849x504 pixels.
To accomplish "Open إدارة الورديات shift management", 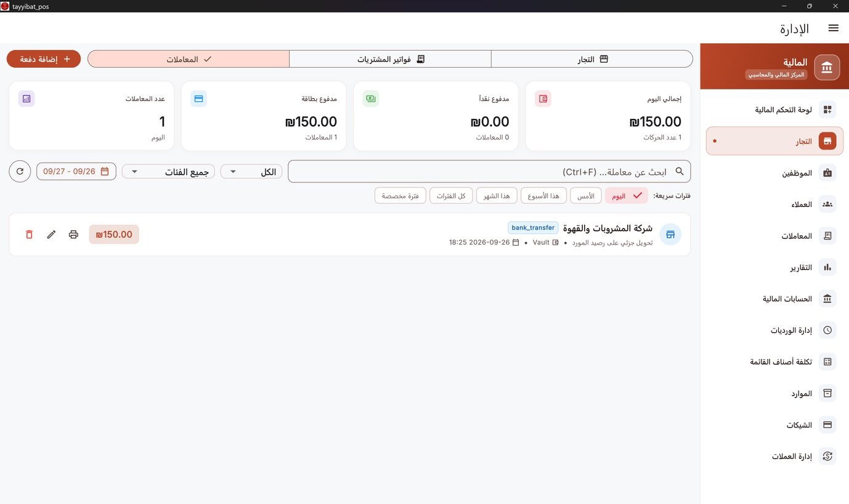I will pyautogui.click(x=774, y=330).
